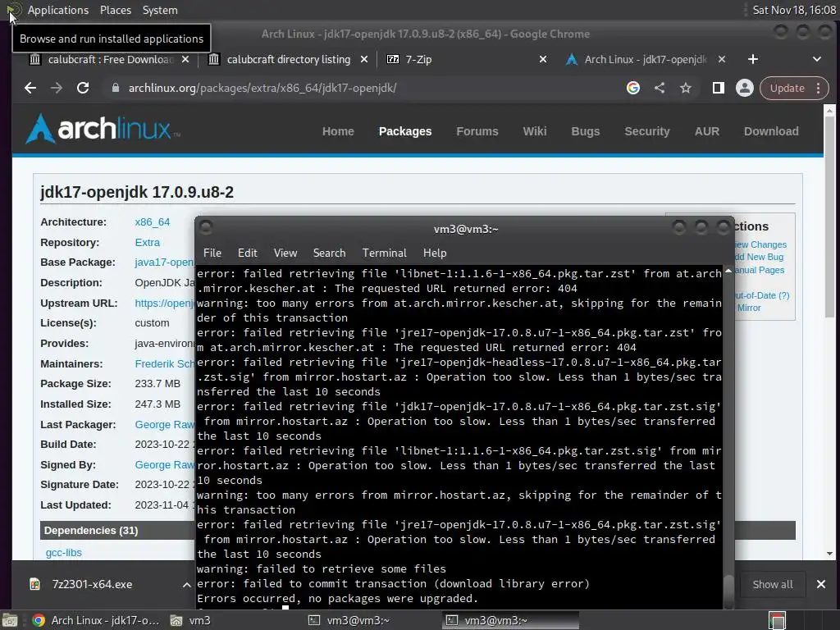Screen dimensions: 840x630
Task: Open Chrome side panel icon
Action: (718, 88)
